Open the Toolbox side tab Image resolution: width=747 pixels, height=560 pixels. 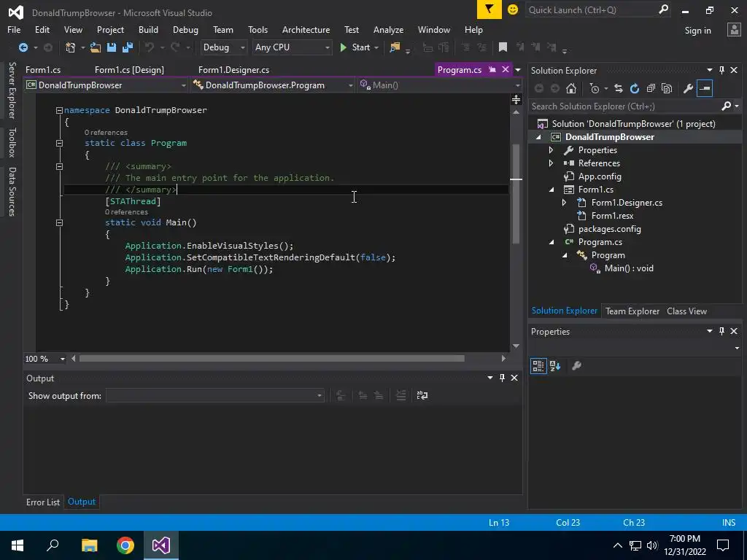click(x=12, y=142)
